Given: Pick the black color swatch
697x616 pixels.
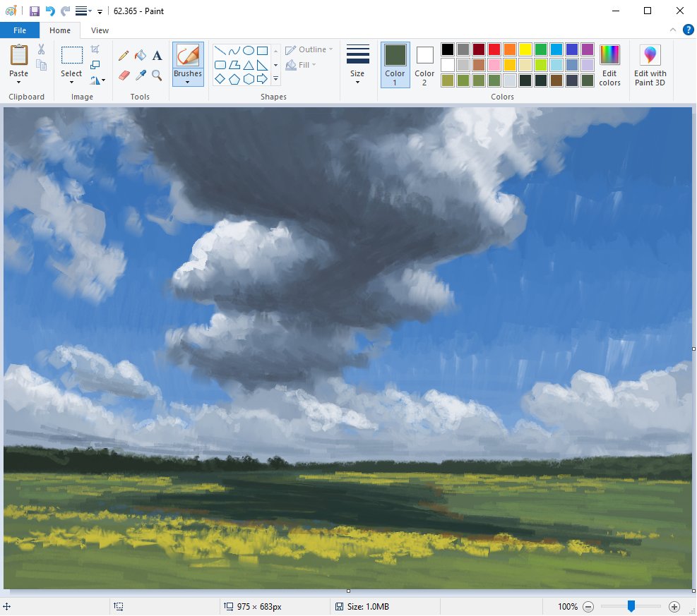Looking at the screenshot, I should (x=448, y=49).
